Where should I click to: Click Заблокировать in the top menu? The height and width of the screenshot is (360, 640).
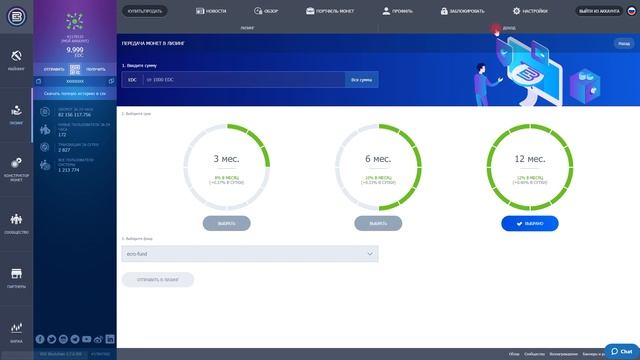[x=462, y=11]
